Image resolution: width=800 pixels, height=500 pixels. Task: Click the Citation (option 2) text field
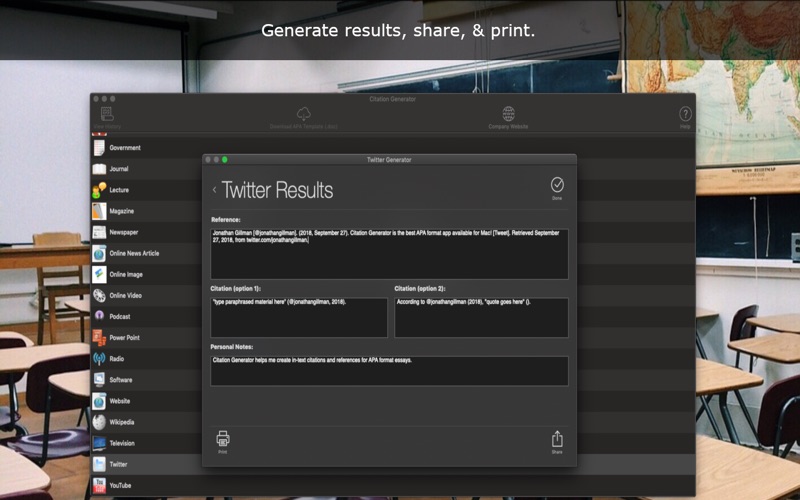click(x=481, y=317)
